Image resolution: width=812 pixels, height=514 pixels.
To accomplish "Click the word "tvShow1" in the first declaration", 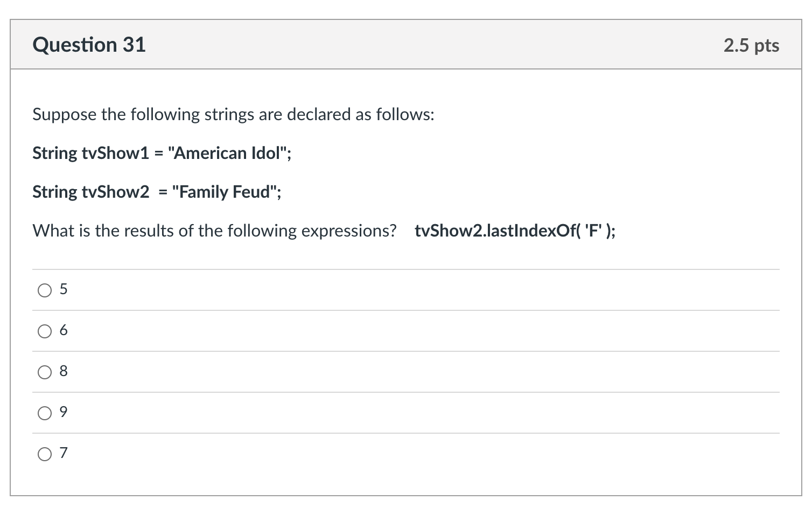I will pyautogui.click(x=115, y=154).
